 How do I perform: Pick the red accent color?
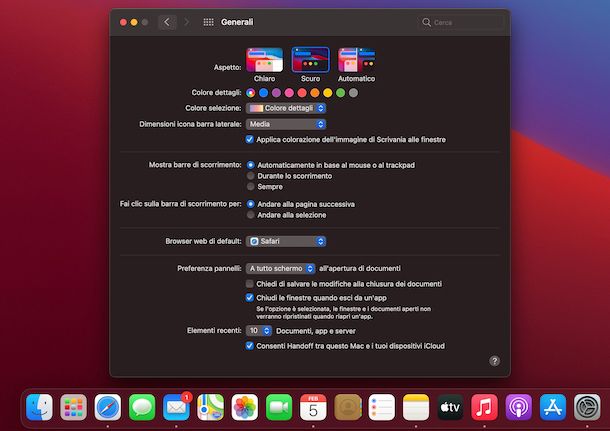[x=302, y=93]
